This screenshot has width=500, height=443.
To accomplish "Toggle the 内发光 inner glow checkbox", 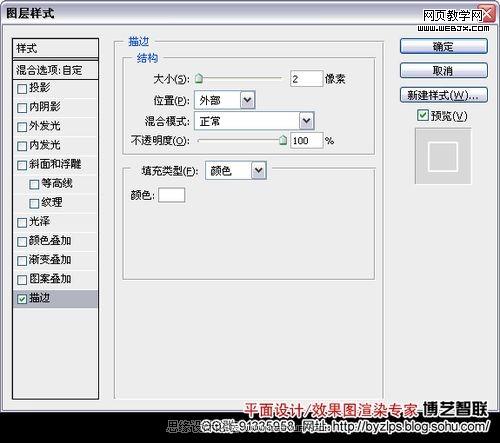I will pyautogui.click(x=22, y=146).
